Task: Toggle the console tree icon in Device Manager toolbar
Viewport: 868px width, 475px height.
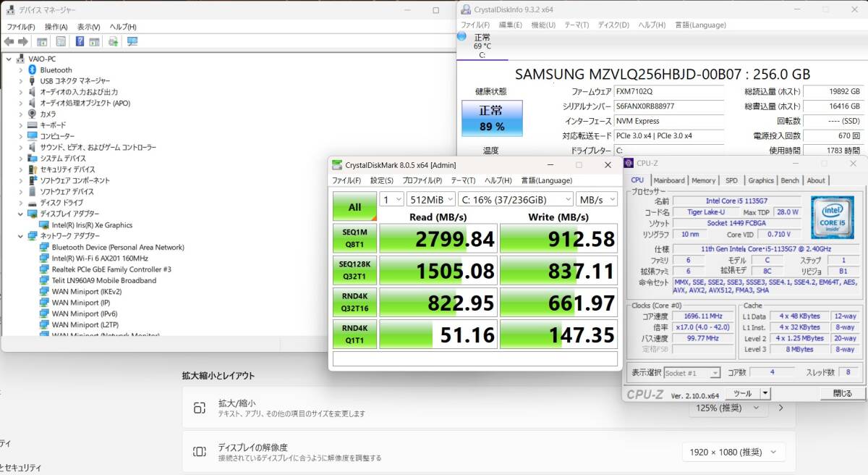Action: click(43, 41)
